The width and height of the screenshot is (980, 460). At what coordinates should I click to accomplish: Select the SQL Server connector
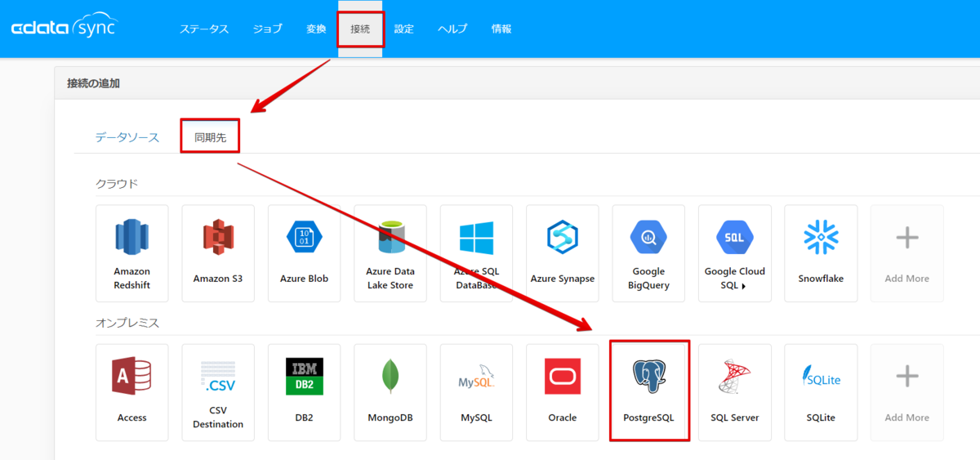[x=735, y=392]
